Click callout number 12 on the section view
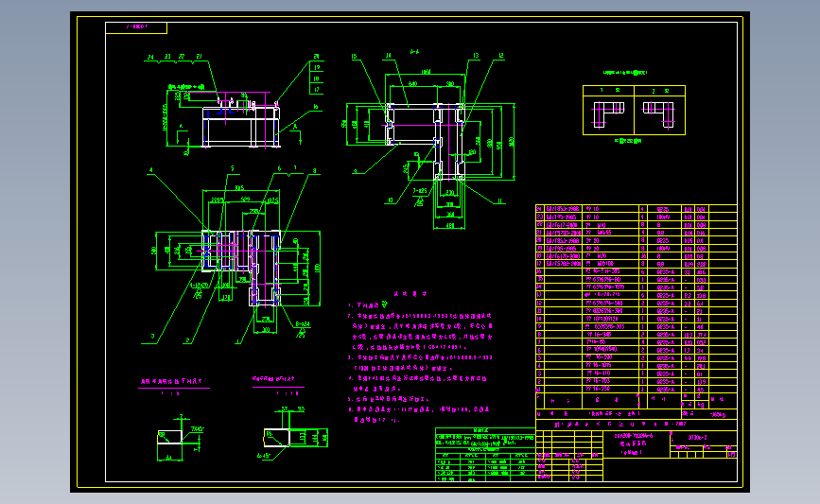 [501, 56]
